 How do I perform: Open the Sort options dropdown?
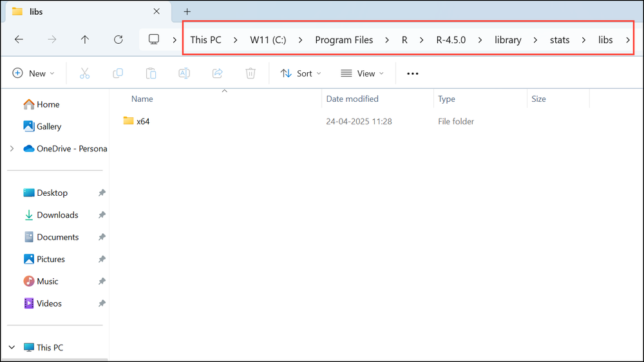(301, 73)
